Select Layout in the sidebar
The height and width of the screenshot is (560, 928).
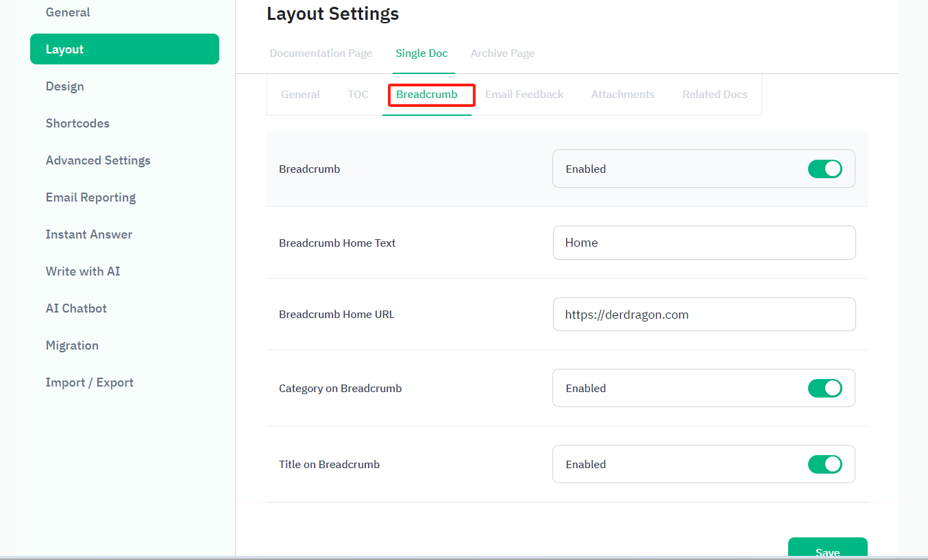[x=124, y=49]
